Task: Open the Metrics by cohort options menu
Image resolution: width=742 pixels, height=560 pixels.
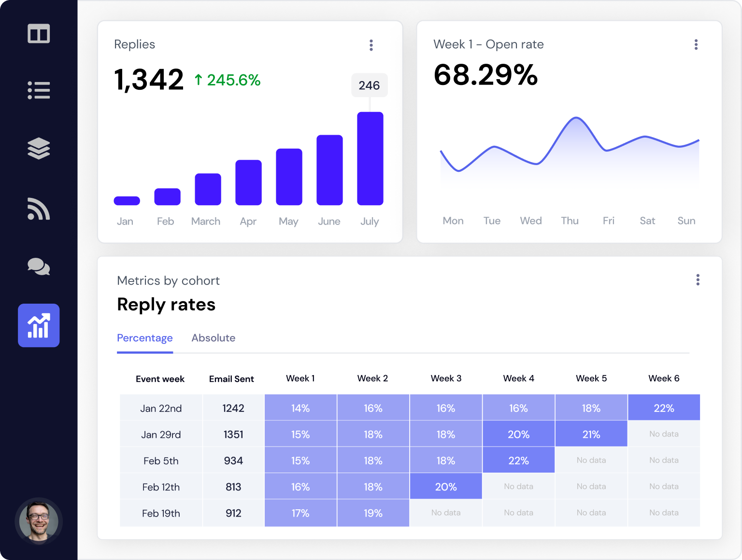Action: [x=698, y=280]
